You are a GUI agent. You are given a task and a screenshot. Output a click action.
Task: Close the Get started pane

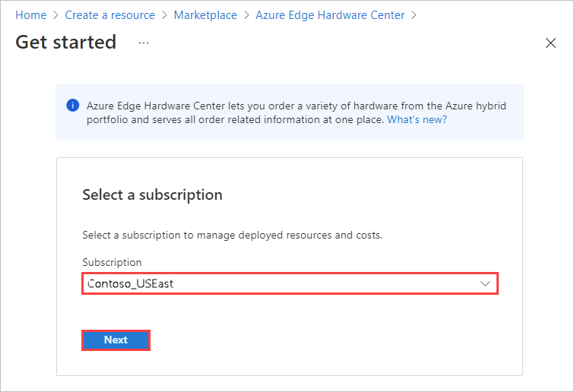551,43
